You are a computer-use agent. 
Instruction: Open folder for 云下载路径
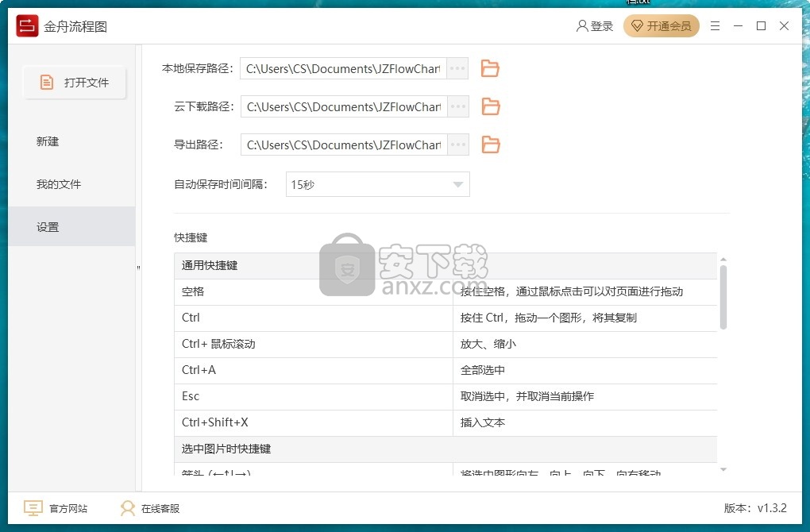(490, 106)
